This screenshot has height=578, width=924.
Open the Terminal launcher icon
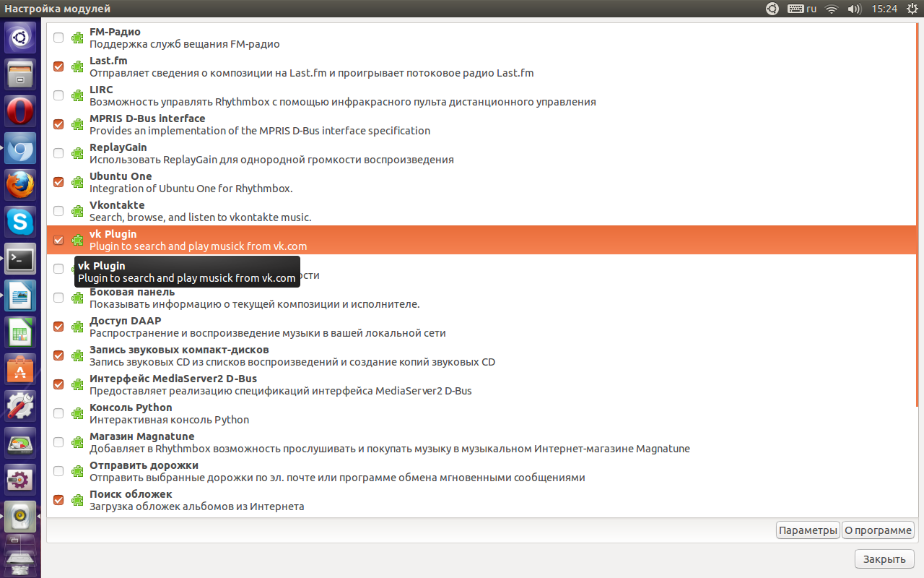[x=20, y=258]
